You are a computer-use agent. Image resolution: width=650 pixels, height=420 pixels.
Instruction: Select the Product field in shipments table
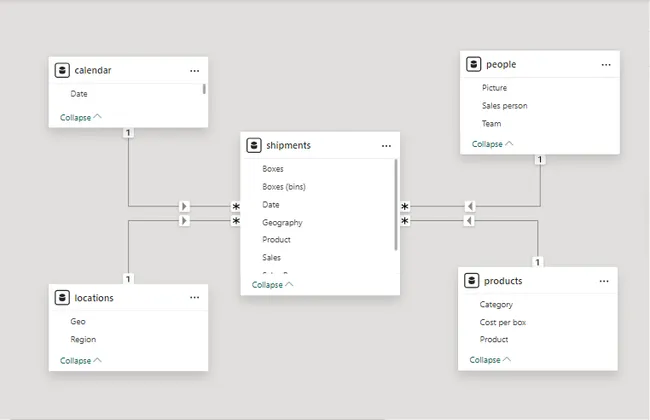[x=276, y=240]
